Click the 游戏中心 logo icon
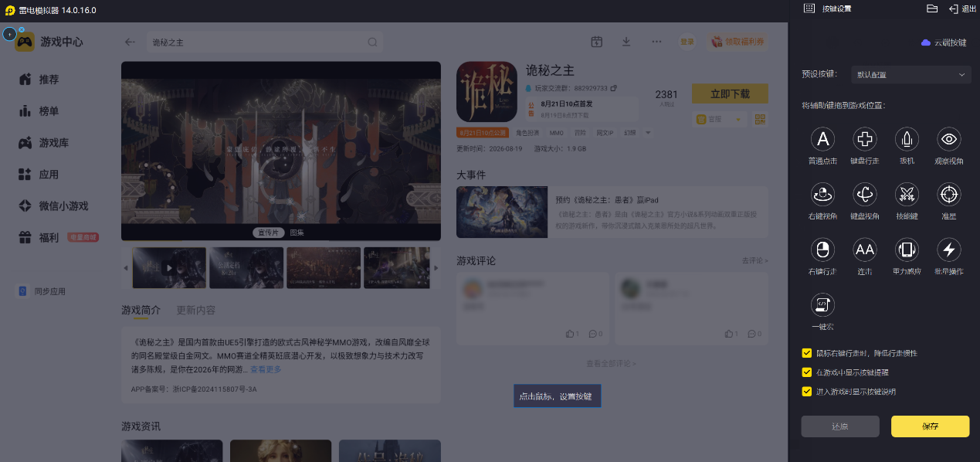 click(25, 42)
